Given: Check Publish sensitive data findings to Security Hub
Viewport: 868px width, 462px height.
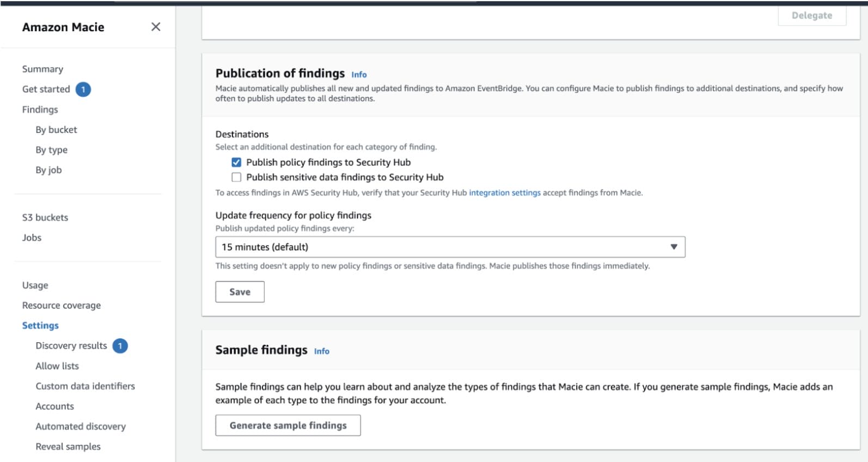Looking at the screenshot, I should pos(236,177).
